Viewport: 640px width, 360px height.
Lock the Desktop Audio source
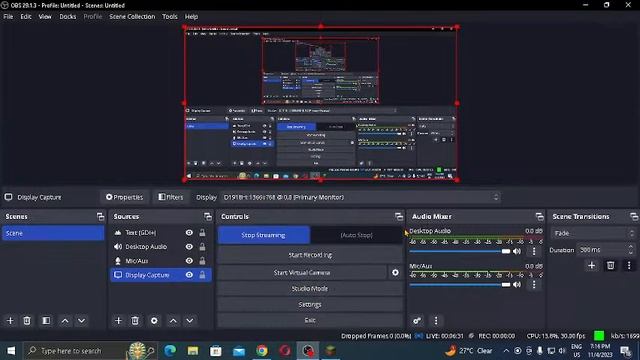pyautogui.click(x=202, y=247)
